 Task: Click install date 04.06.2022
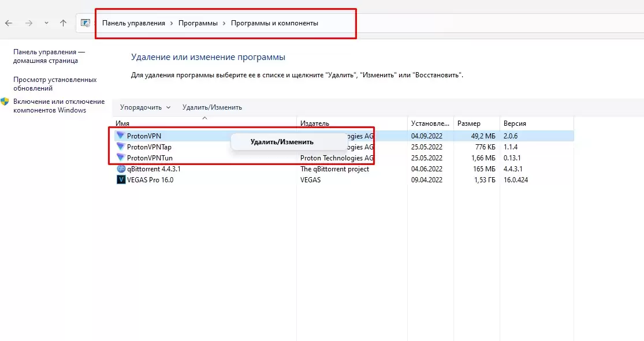pos(427,169)
